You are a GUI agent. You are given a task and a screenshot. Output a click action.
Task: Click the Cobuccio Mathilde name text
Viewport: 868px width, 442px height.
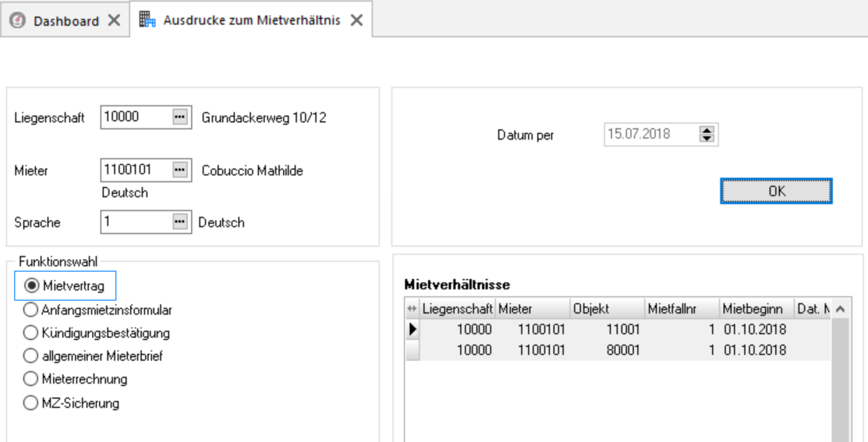pyautogui.click(x=252, y=170)
